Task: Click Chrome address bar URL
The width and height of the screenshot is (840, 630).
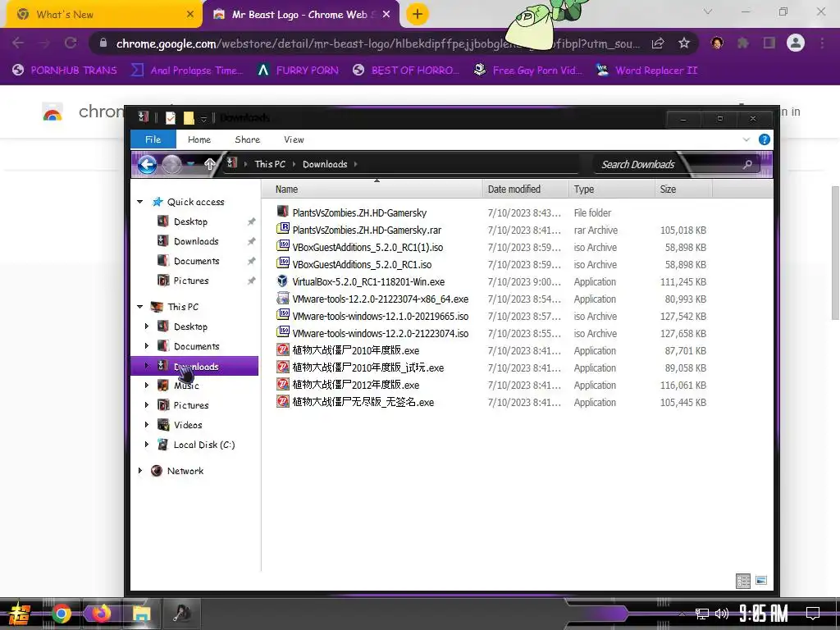Action: [x=377, y=43]
